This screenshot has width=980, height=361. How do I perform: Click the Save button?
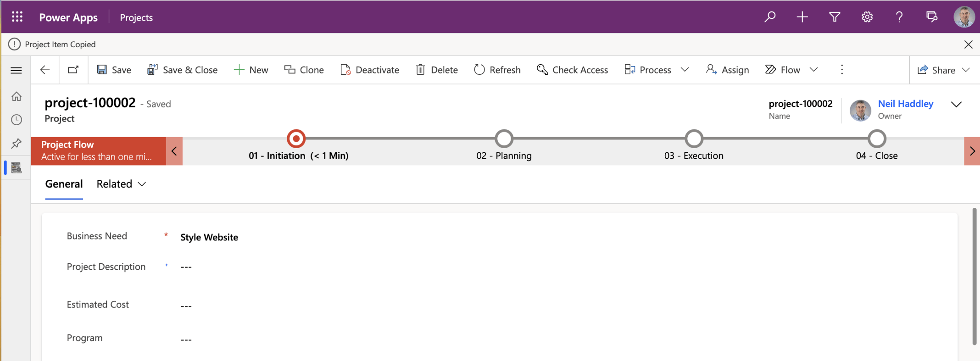point(114,70)
